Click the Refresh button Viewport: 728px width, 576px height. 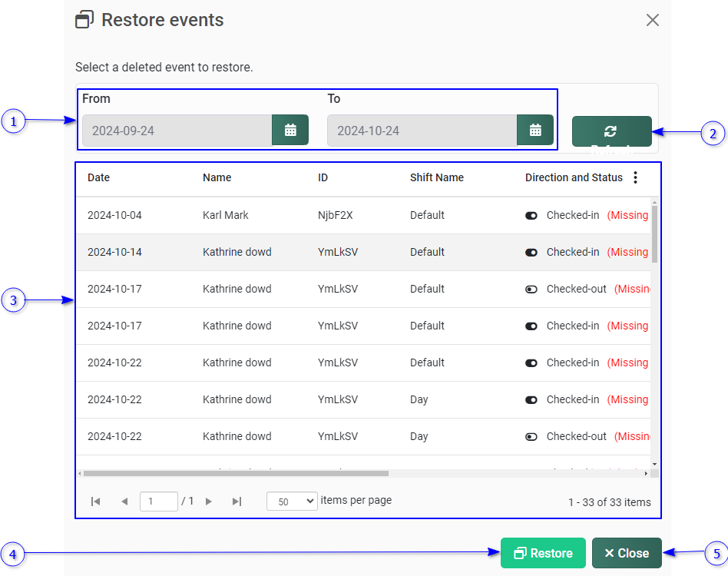tap(611, 131)
